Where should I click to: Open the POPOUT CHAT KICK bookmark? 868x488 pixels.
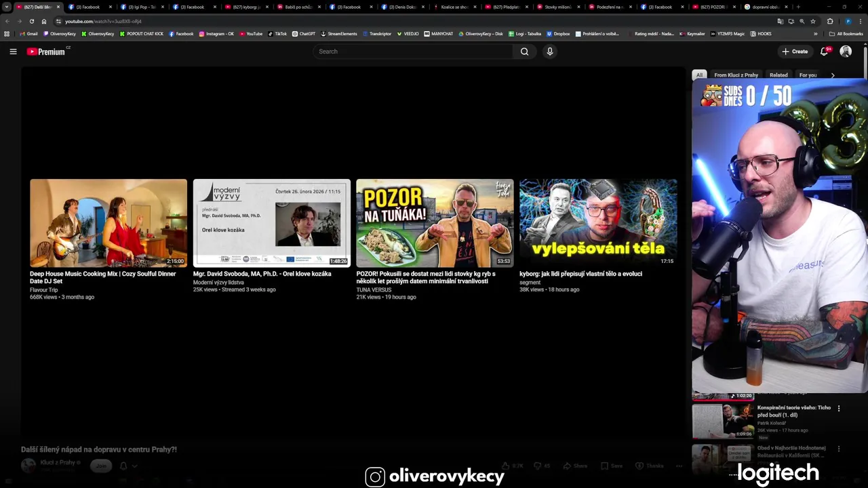click(142, 33)
